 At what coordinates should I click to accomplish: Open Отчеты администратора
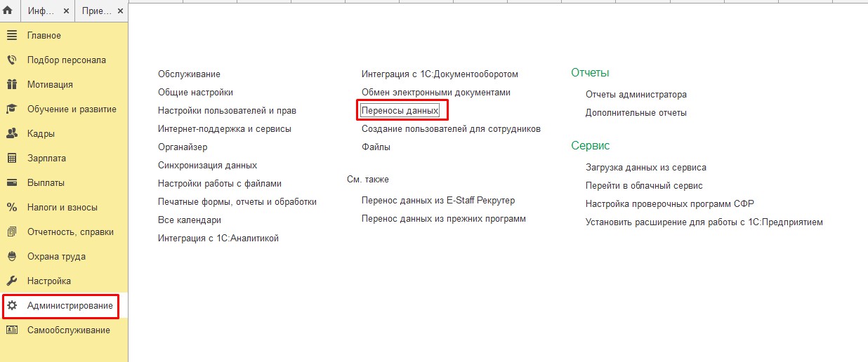coord(636,95)
